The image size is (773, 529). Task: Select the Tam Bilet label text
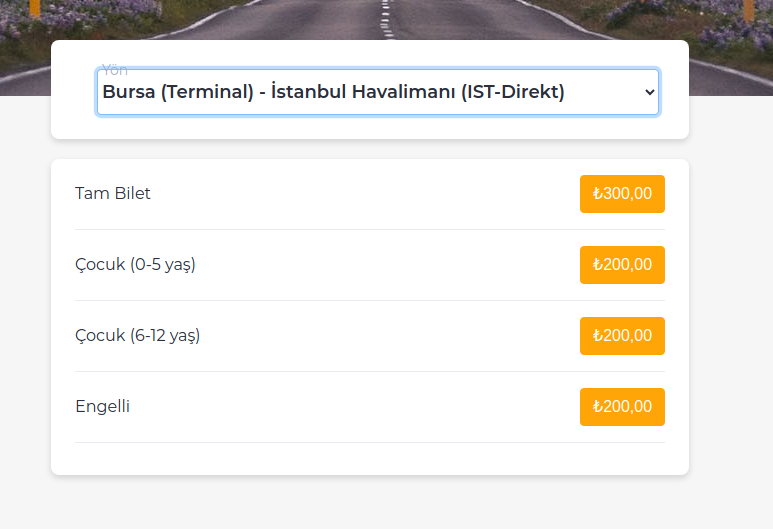(x=113, y=194)
